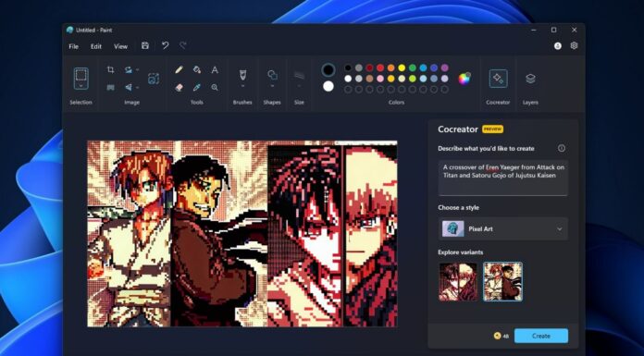Select the white secondary Color 2 circle
Image resolution: width=644 pixels, height=356 pixels.
coord(328,86)
